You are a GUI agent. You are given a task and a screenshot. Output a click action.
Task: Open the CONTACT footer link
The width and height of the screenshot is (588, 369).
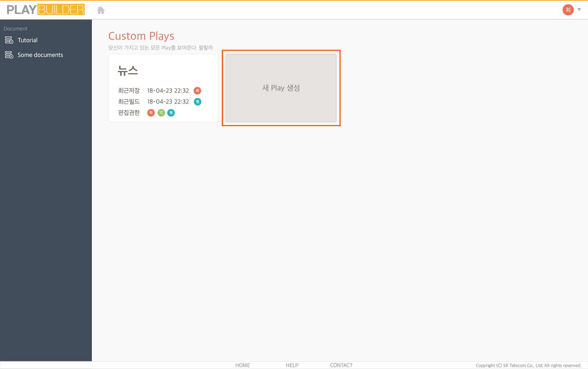click(x=341, y=365)
